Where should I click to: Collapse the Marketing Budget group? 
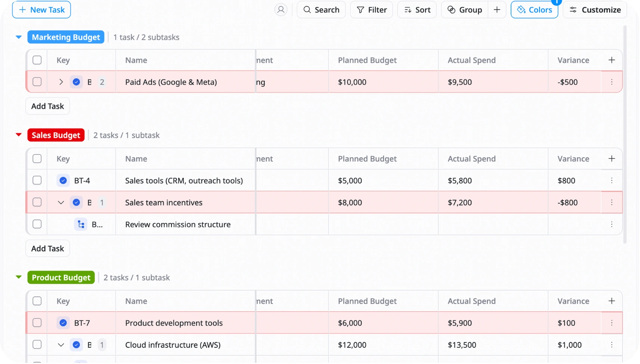click(x=19, y=37)
